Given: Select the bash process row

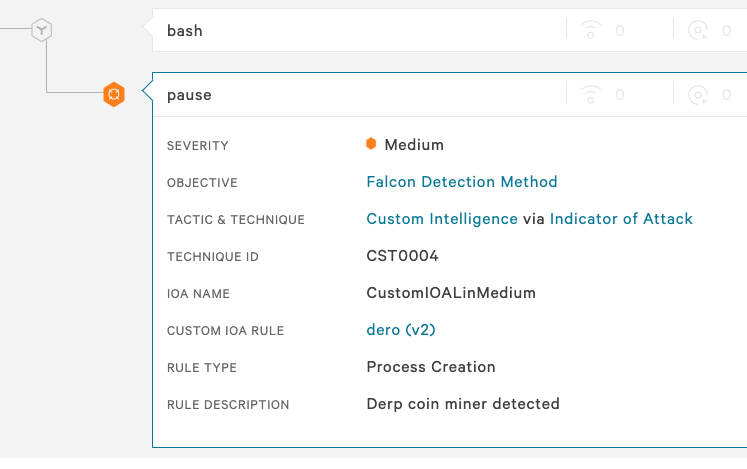Looking at the screenshot, I should [449, 30].
